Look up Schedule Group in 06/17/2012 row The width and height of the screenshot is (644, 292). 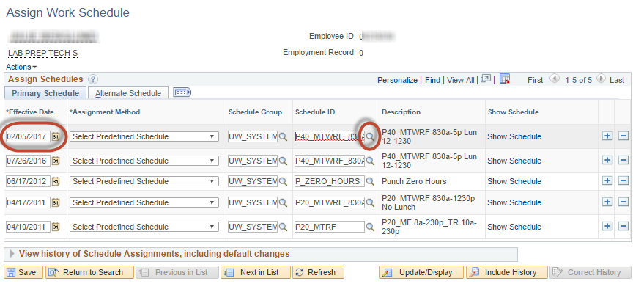coord(283,181)
